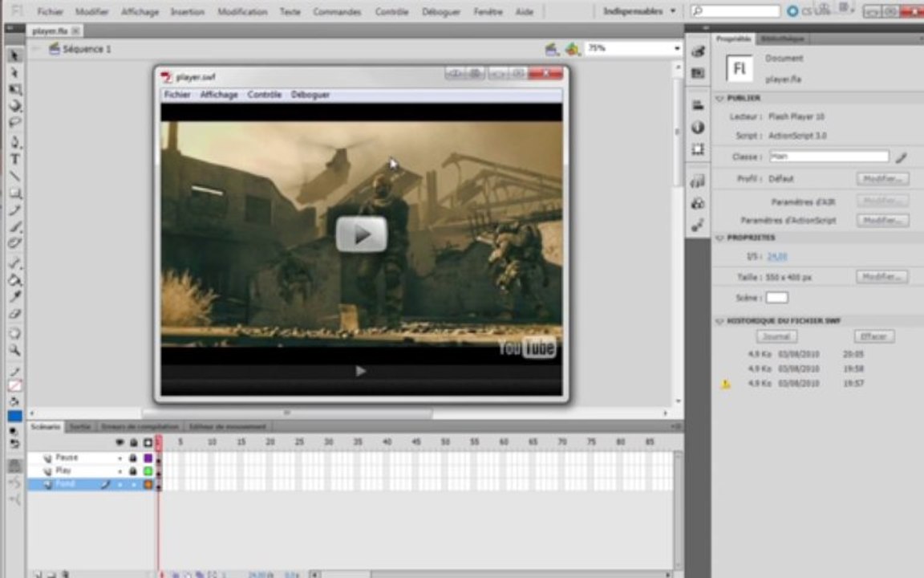Toggle outline view for the Fond layer
Viewport: 924px width, 578px height.
(x=148, y=484)
